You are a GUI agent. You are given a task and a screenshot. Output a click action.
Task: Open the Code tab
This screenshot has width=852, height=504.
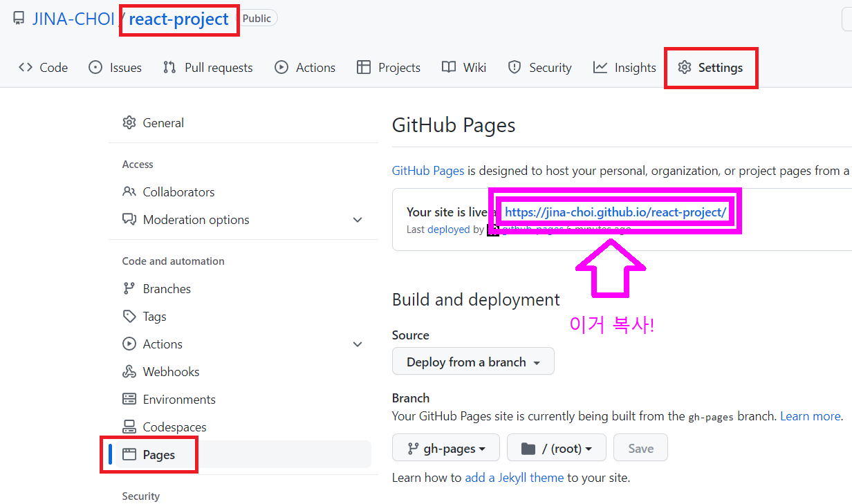pos(43,67)
